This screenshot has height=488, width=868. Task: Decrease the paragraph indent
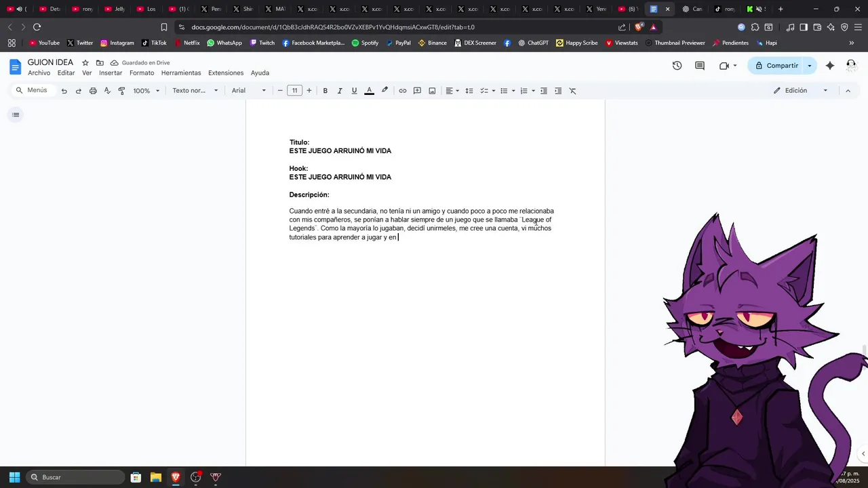544,91
